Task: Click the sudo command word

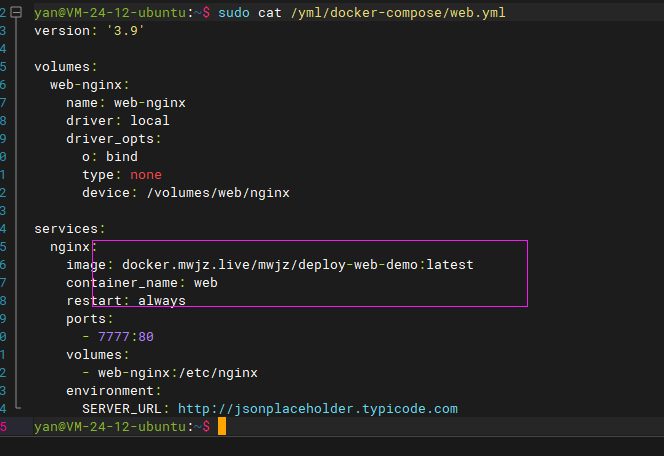Action: (234, 13)
